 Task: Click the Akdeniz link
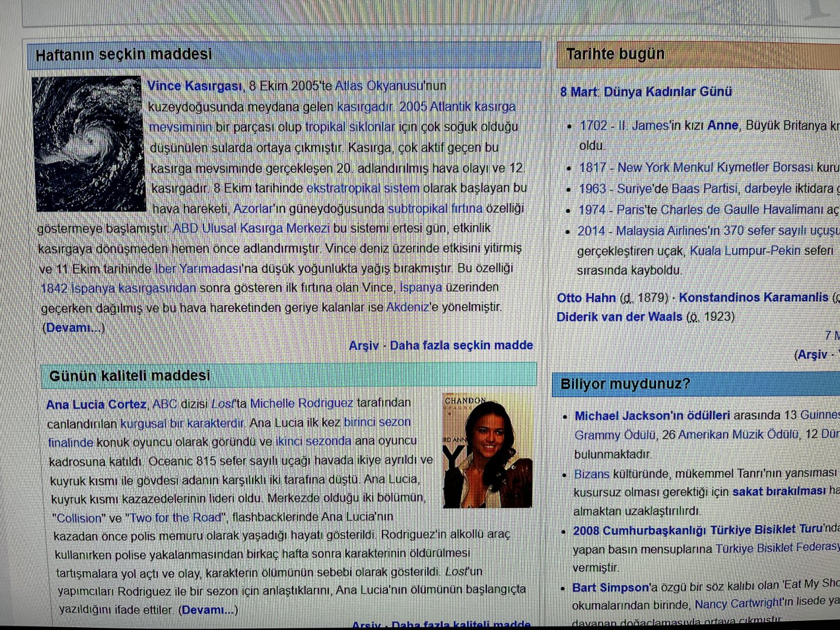[408, 307]
